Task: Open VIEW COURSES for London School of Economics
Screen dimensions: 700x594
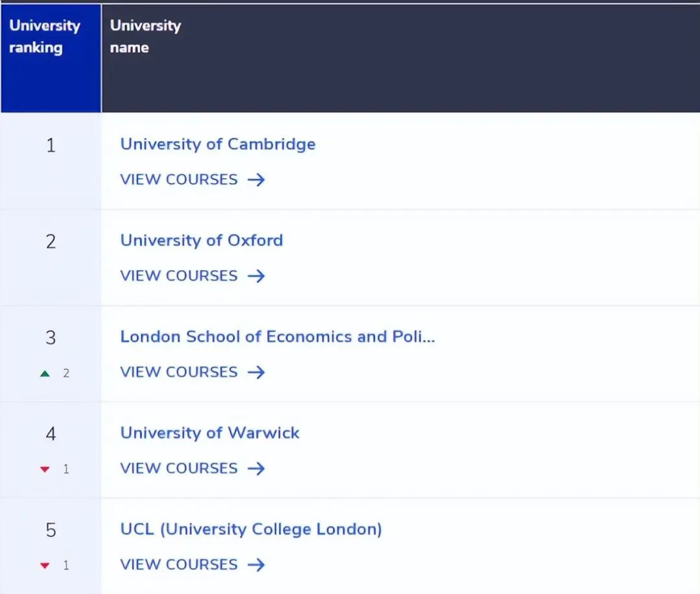Action: [x=179, y=372]
